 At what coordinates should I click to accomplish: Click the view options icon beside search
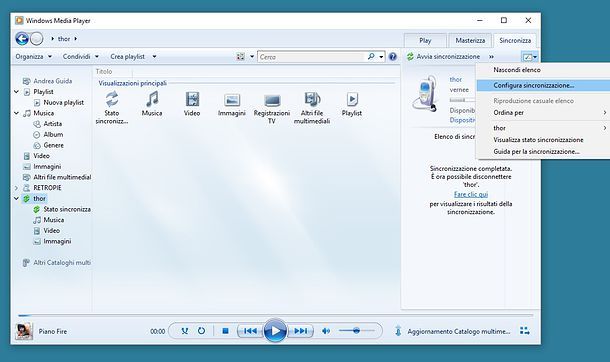pos(241,57)
